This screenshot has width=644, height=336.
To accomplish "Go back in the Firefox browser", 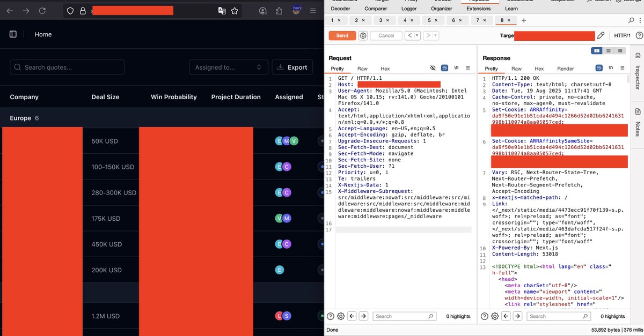I will pyautogui.click(x=10, y=11).
